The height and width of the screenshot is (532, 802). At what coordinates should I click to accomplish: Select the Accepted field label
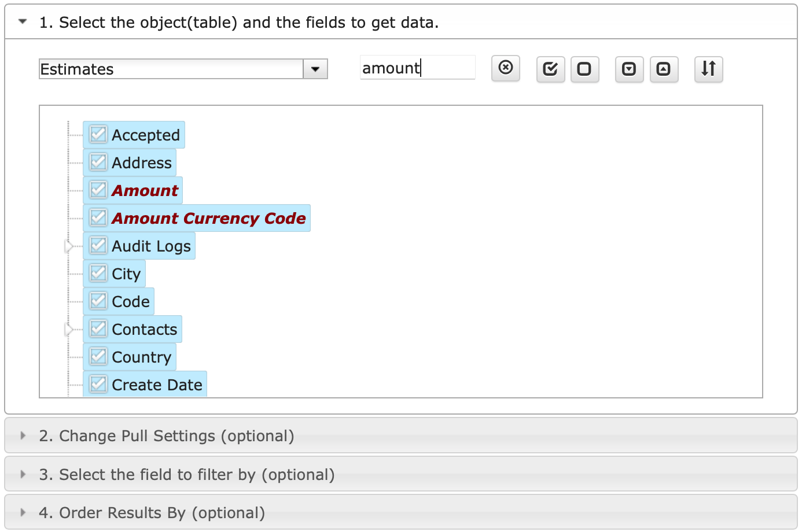pos(146,135)
